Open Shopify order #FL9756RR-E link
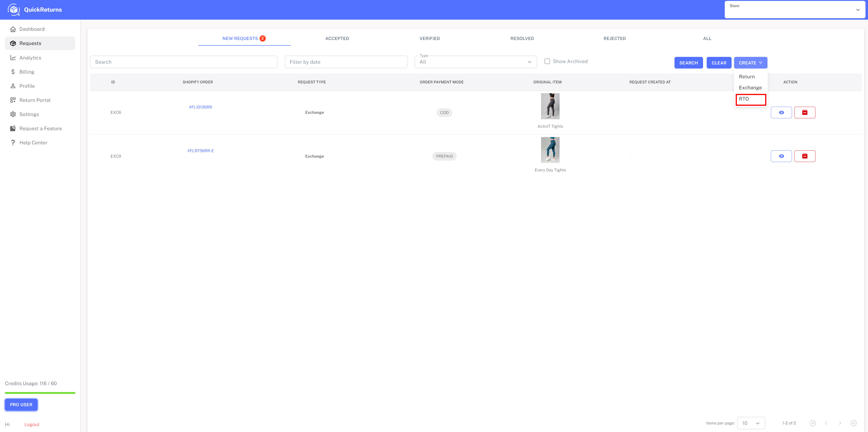The image size is (868, 432). [x=200, y=151]
